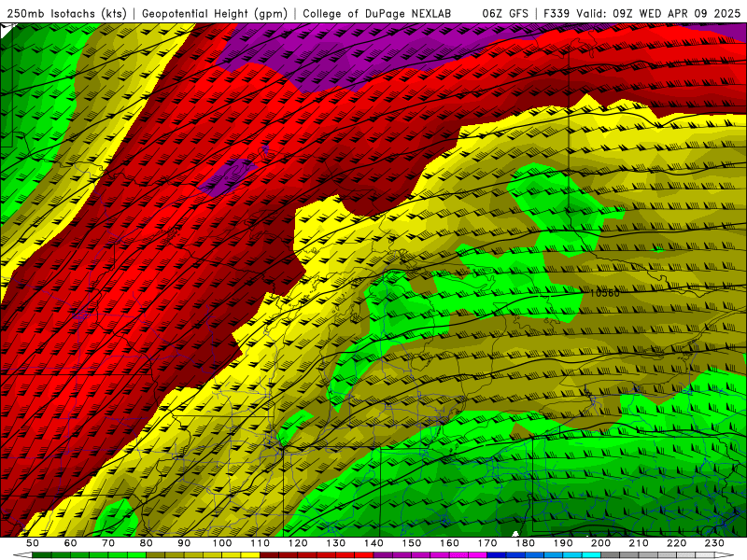Click the '06Z GFS' model run label

point(505,14)
